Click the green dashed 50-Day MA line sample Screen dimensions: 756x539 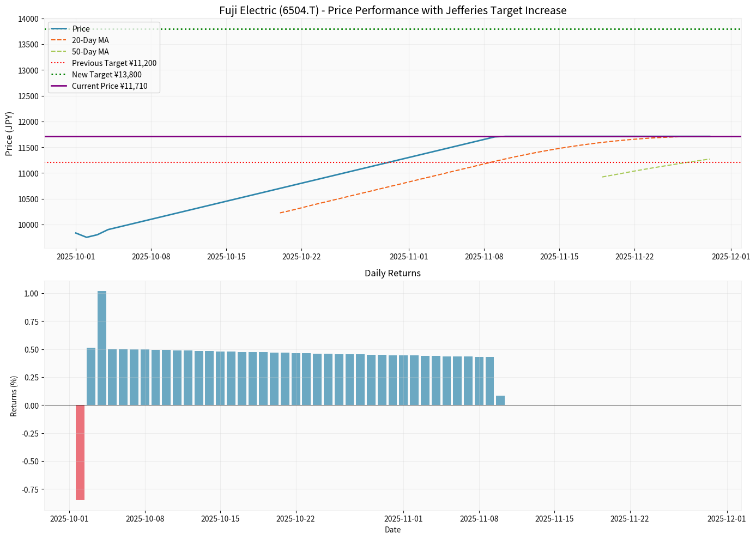[58, 51]
